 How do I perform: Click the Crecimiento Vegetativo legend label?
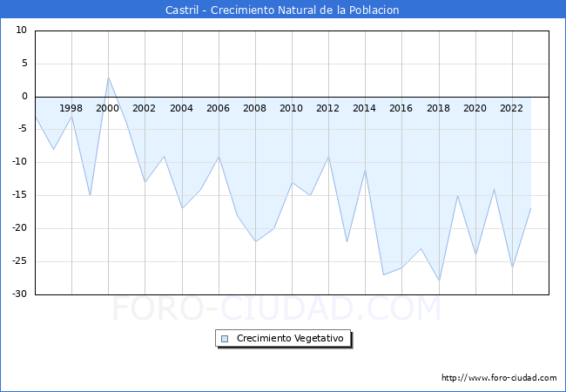290,338
